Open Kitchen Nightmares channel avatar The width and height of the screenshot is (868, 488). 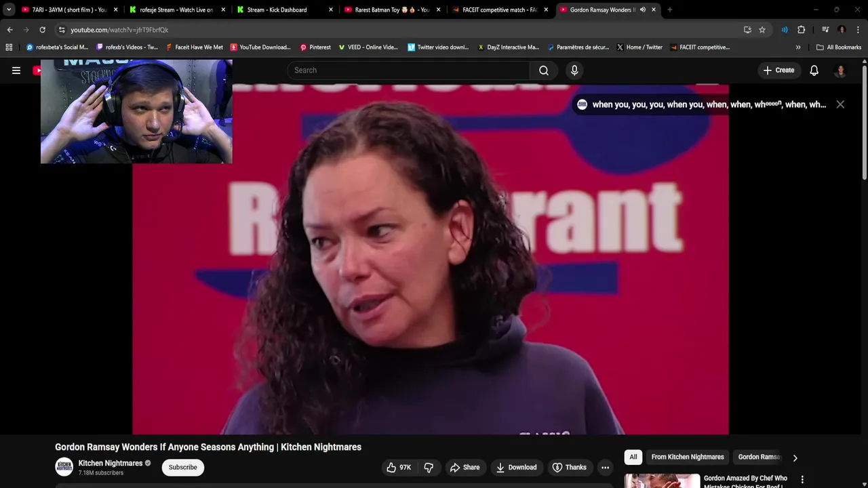64,467
